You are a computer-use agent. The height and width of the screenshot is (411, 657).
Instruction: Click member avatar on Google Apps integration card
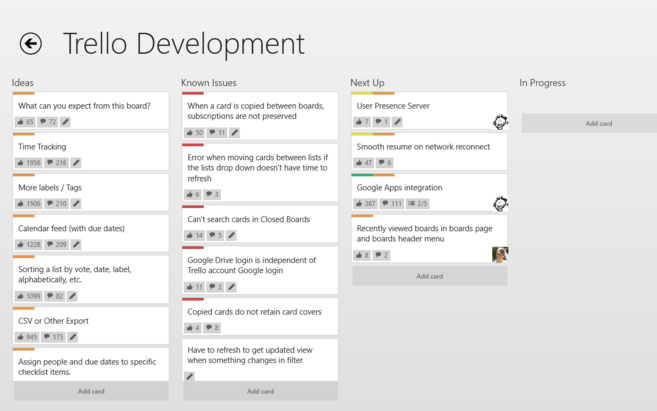(x=500, y=204)
